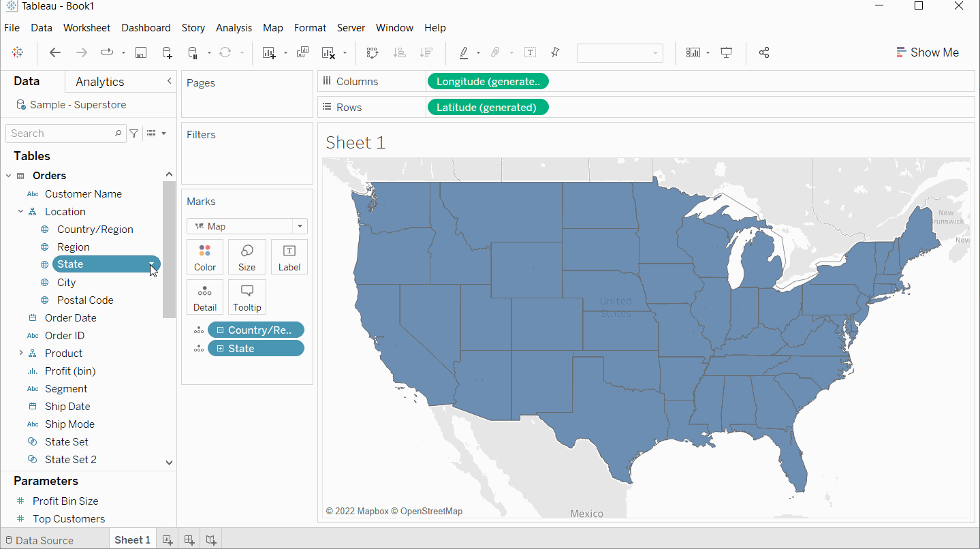Click the Tooltip button on Marks card
Screen dimensions: 980x549
tap(247, 297)
